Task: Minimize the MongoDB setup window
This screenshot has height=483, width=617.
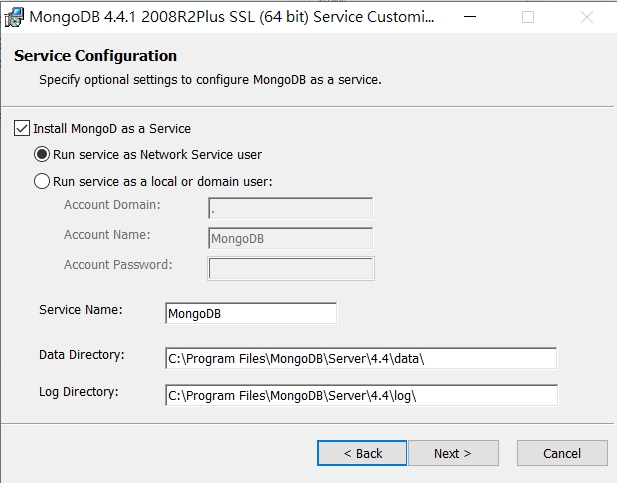Action: [476, 17]
